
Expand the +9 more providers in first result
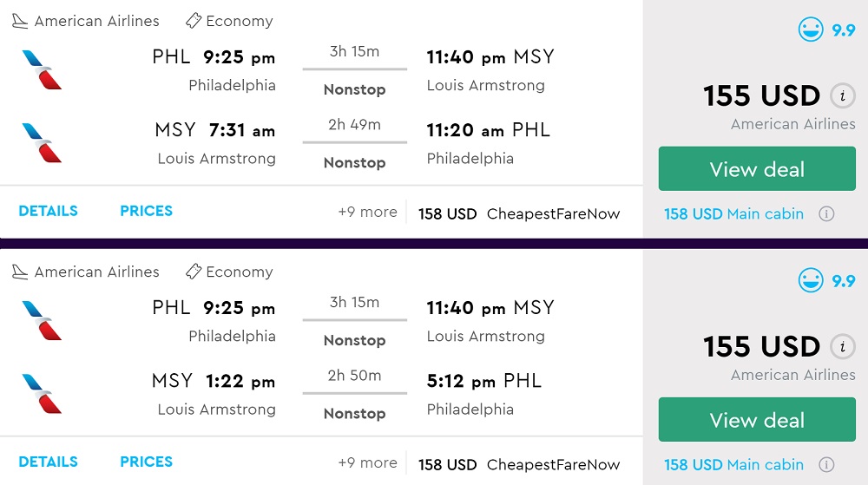tap(367, 213)
